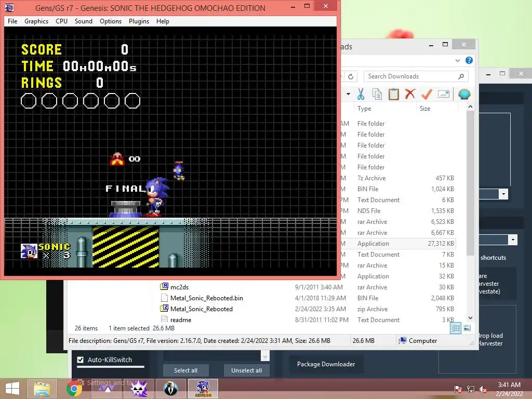Select the Metal_Sonic_Rebooted.bin file
The image size is (532, 399).
[207, 298]
